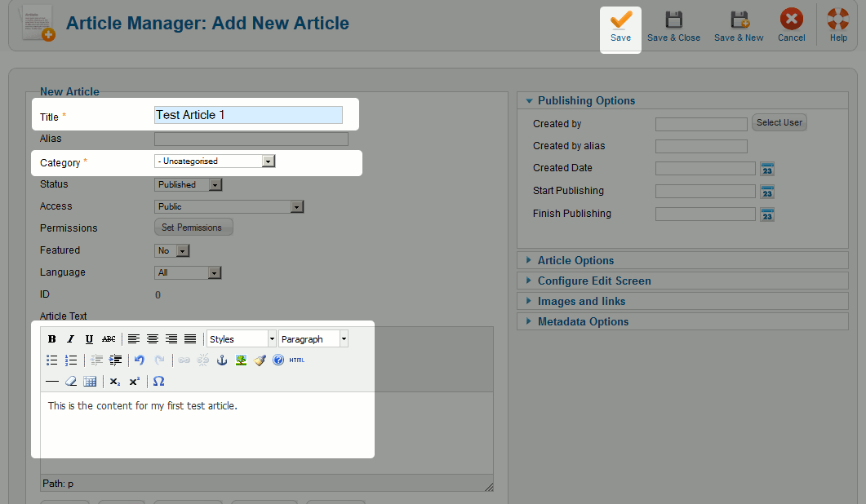Open the editor help question icon
Viewport: 866px width, 504px height.
coord(278,360)
